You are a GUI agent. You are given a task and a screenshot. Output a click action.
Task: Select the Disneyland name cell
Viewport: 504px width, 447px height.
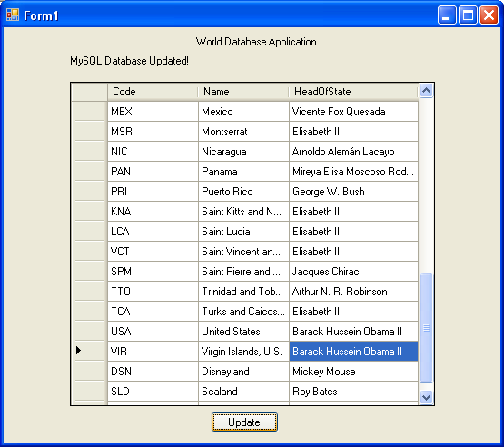(243, 371)
